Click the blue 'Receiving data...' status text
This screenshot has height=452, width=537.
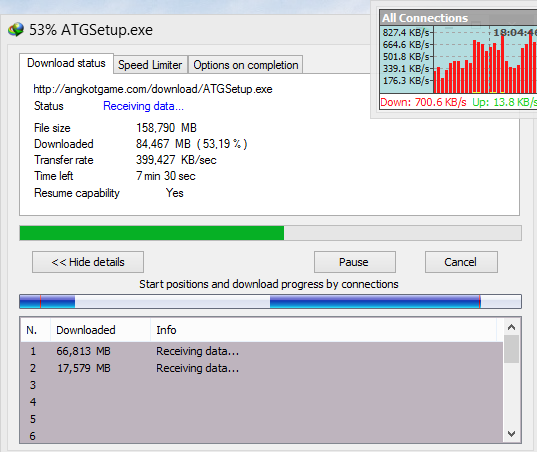click(143, 106)
